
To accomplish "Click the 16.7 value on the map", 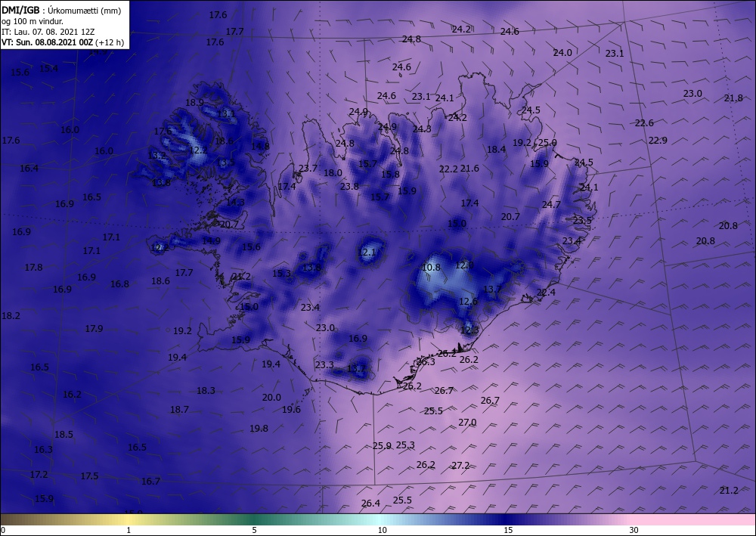I will tap(150, 481).
